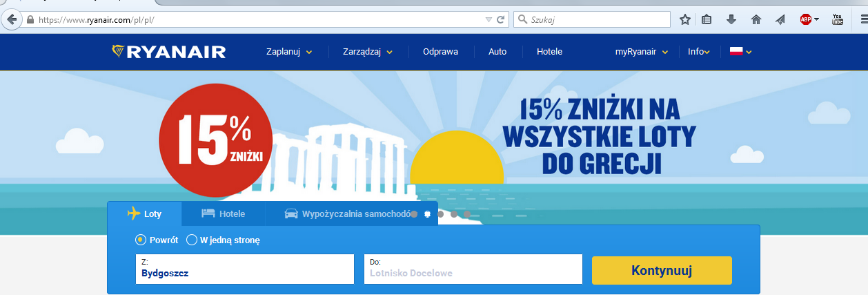Expand the Info dropdown
The height and width of the screenshot is (295, 868).
click(x=699, y=52)
